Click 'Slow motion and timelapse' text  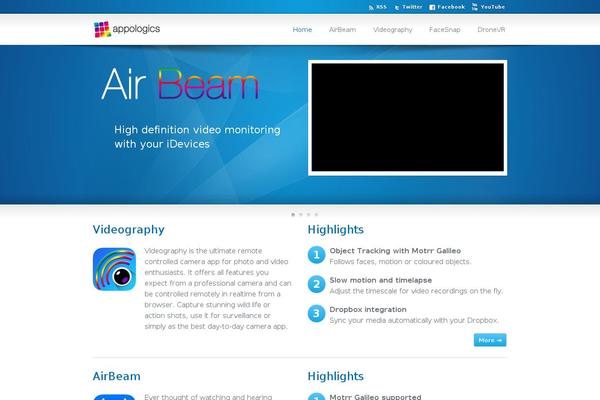tap(381, 280)
